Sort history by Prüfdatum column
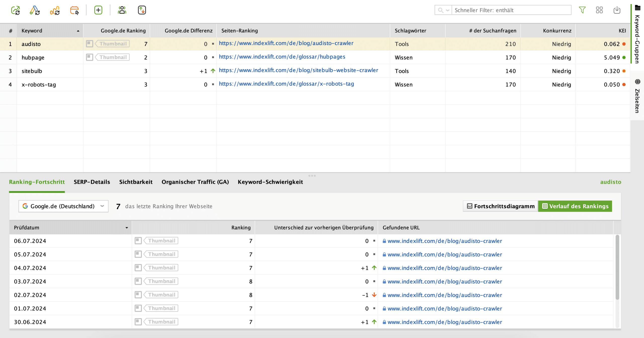The height and width of the screenshot is (338, 644). click(71, 228)
